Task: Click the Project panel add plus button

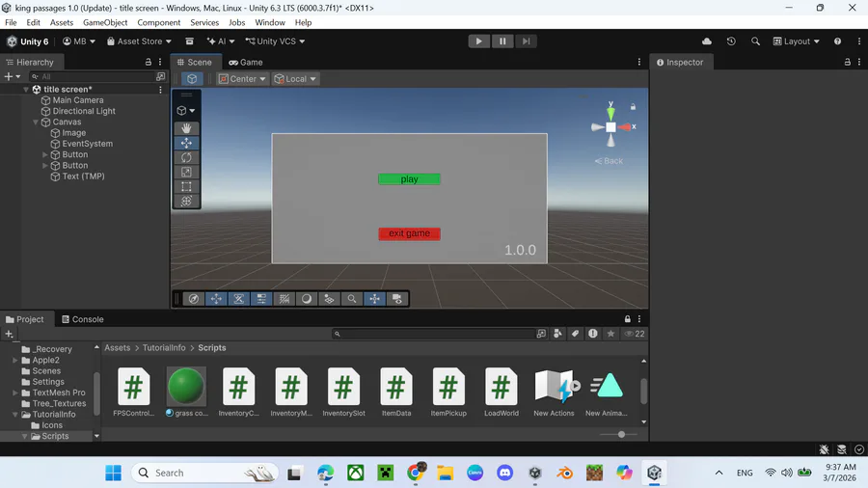Action: 9,334
